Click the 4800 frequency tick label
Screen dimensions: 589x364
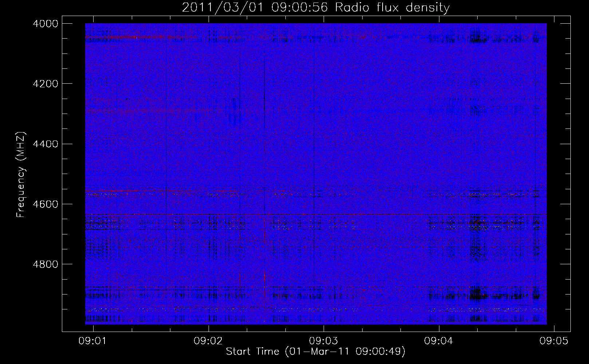point(46,264)
